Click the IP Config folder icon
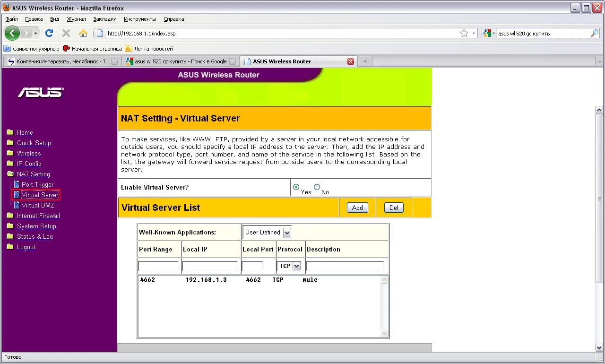The height and width of the screenshot is (364, 605). point(10,164)
